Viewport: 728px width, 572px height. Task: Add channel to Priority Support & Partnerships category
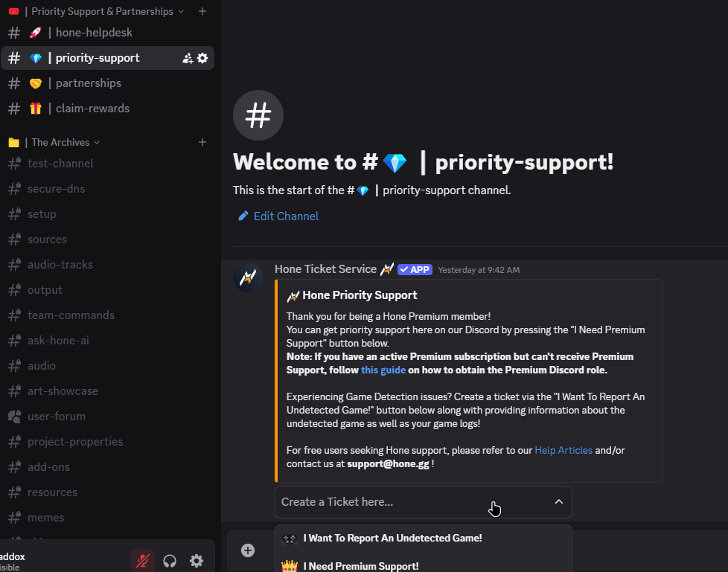tap(202, 11)
